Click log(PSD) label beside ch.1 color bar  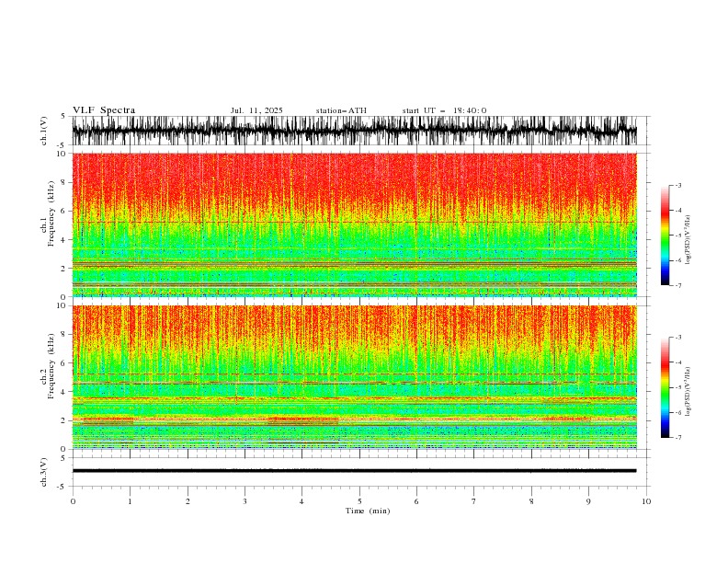[688, 240]
